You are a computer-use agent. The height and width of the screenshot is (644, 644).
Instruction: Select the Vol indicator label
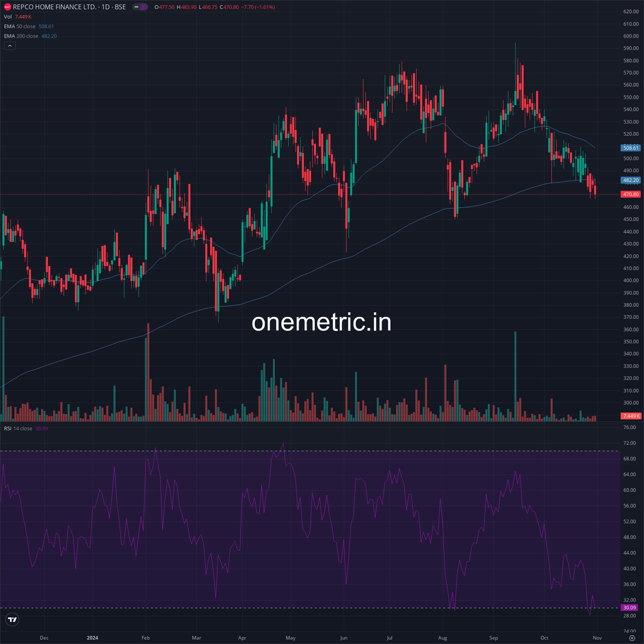pos(8,17)
